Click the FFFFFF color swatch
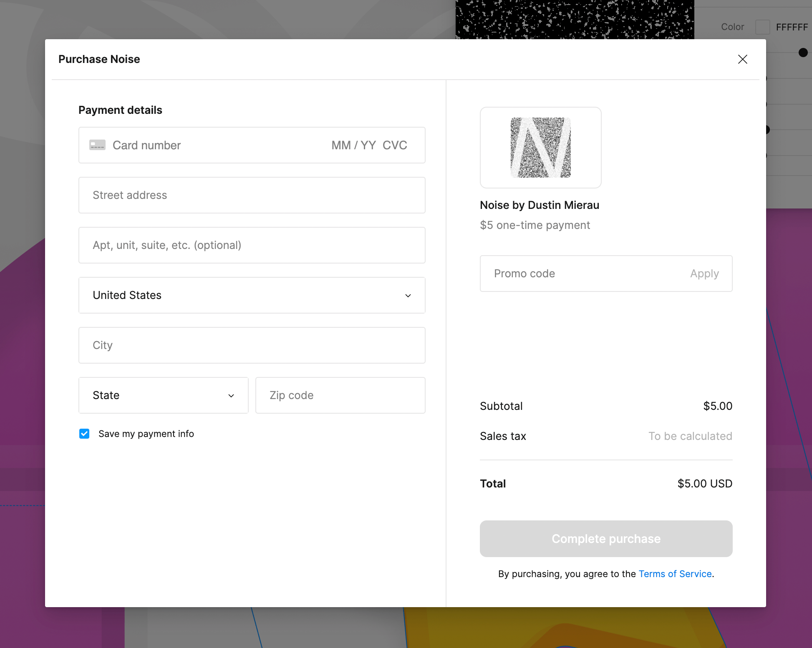The width and height of the screenshot is (812, 648). [762, 27]
